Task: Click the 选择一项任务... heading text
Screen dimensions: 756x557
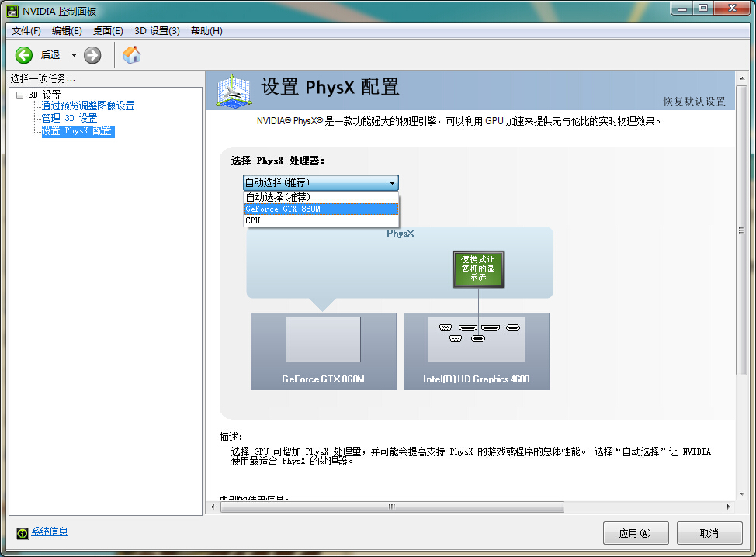Action: click(x=43, y=78)
